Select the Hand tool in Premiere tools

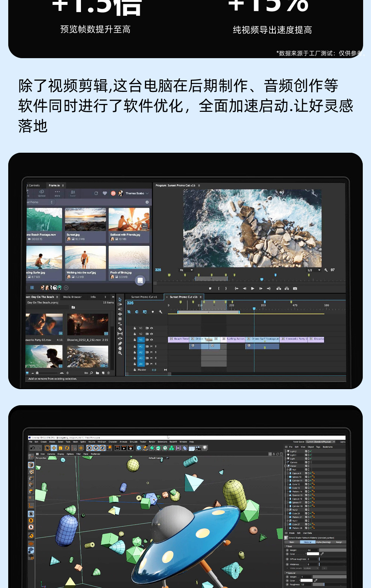pos(120,348)
